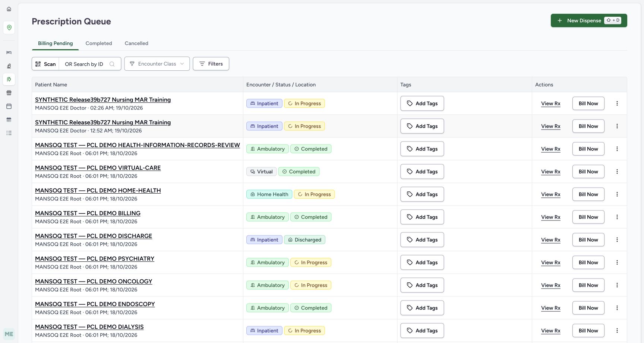Switch to the Billing Pending tab
Viewport: 644px width, 343px height.
(55, 43)
